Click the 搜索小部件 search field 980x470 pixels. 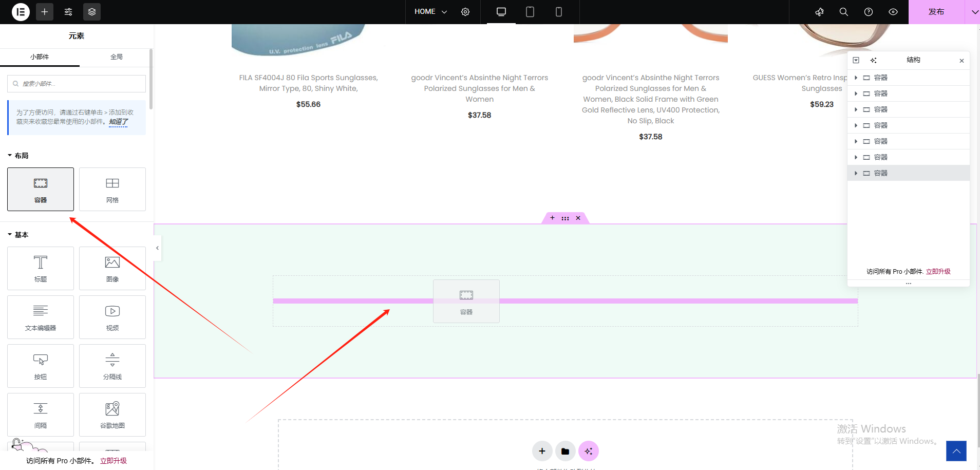click(77, 84)
